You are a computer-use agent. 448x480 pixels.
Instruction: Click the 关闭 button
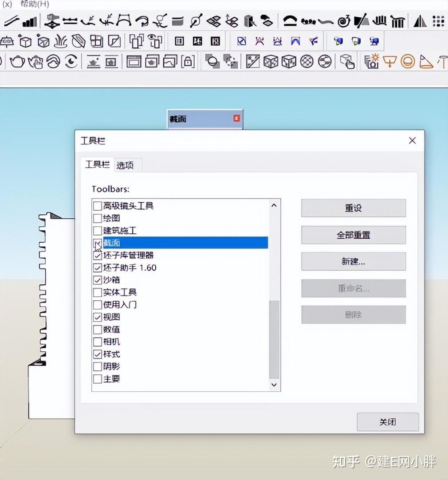click(x=388, y=422)
